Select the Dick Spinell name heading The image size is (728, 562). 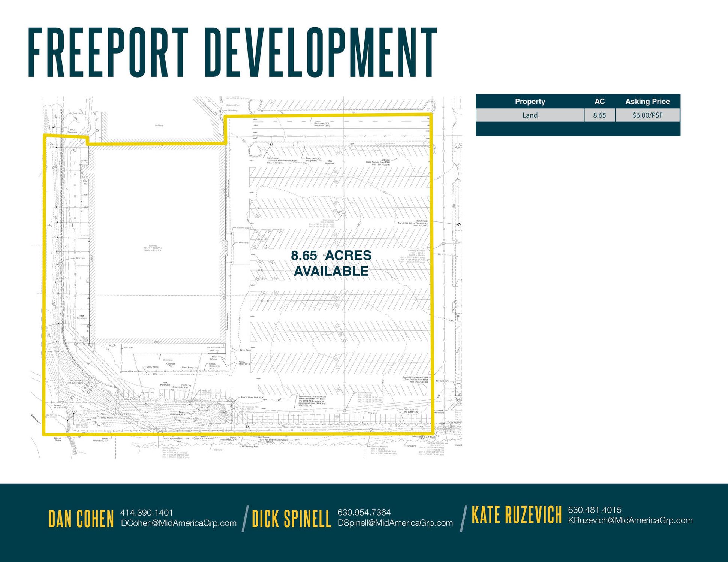[291, 519]
